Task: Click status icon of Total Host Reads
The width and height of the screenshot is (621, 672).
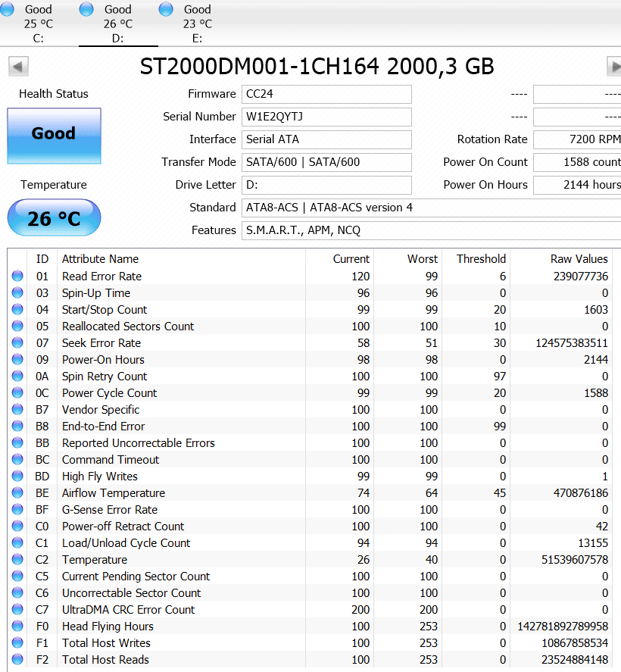Action: tap(17, 659)
